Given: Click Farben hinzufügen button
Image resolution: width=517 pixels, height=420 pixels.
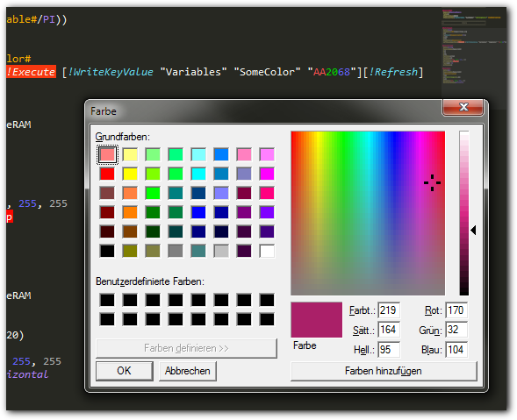Looking at the screenshot, I should [x=384, y=371].
